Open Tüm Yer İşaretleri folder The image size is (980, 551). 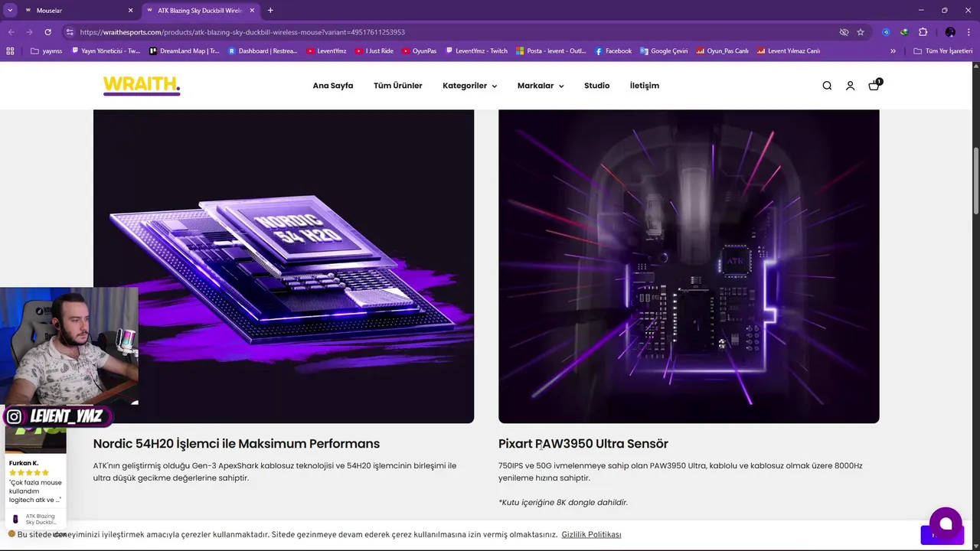[x=942, y=51]
